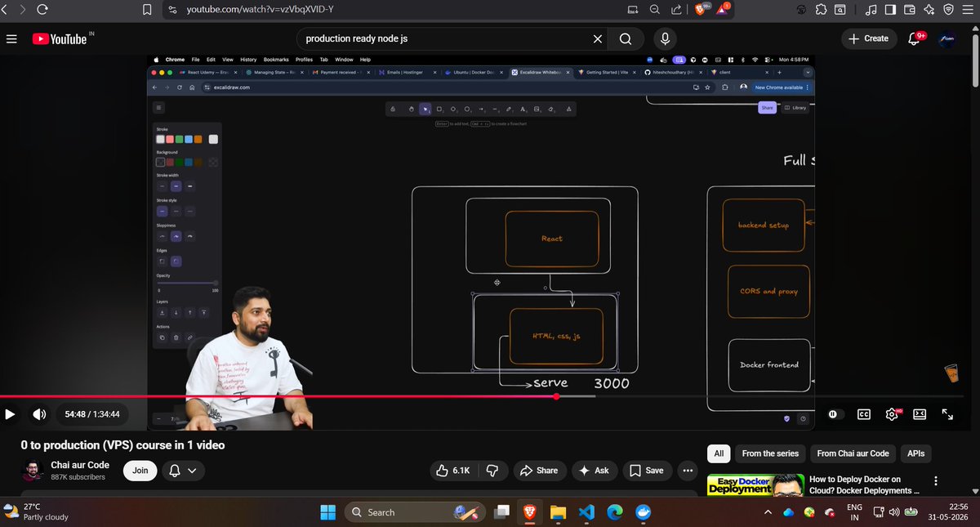980x527 pixels.
Task: Switch to theater mode
Action: coord(920,414)
